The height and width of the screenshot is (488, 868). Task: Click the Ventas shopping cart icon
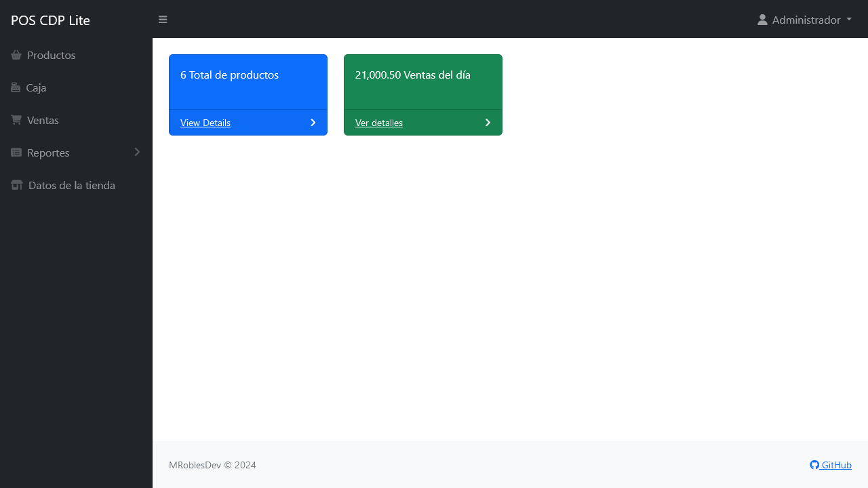(16, 120)
